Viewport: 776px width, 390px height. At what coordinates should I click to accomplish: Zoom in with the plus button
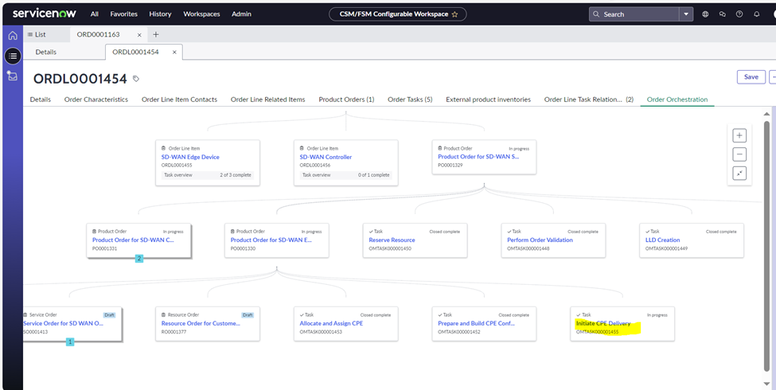click(739, 135)
